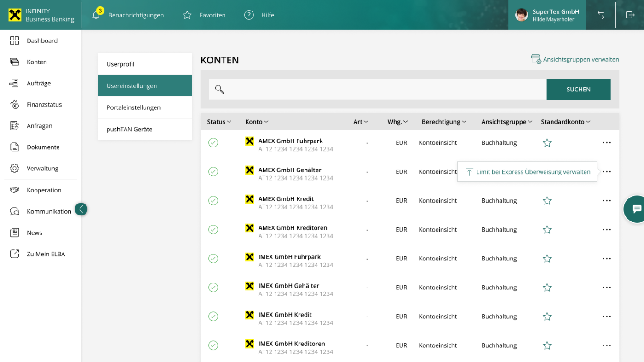Collapse the left sidebar with arrow button
Image resolution: width=644 pixels, height=362 pixels.
click(81, 209)
